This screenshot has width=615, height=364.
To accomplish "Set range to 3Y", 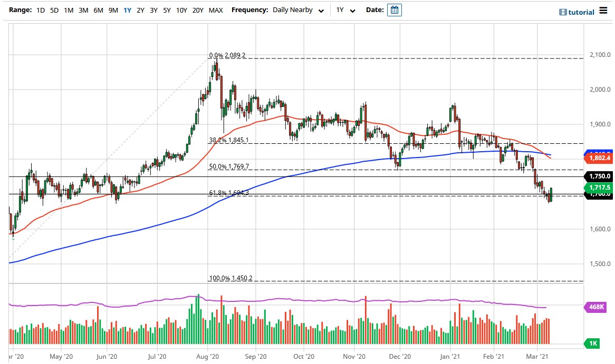I will 154,10.
